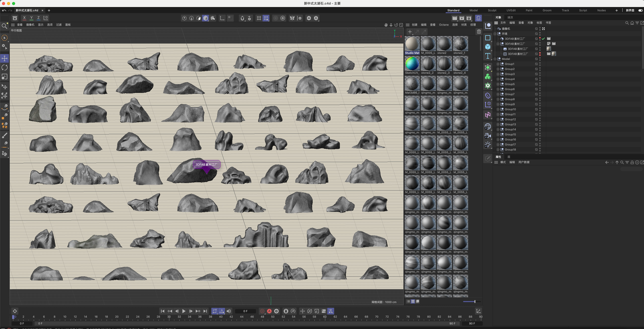
Task: Select the gouraud shading cube icon
Action: coord(205,18)
